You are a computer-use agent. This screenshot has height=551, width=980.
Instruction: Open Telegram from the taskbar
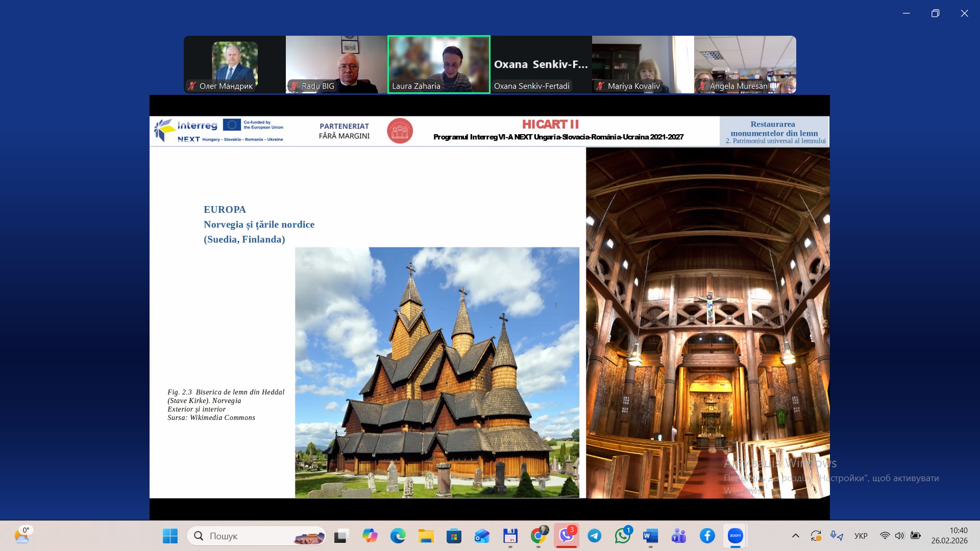[595, 536]
